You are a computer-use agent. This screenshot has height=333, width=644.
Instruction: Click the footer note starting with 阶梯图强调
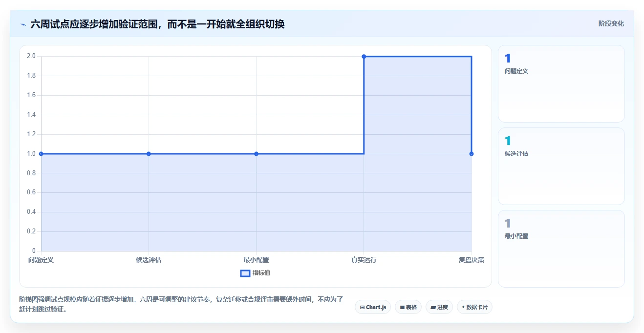pos(181,304)
